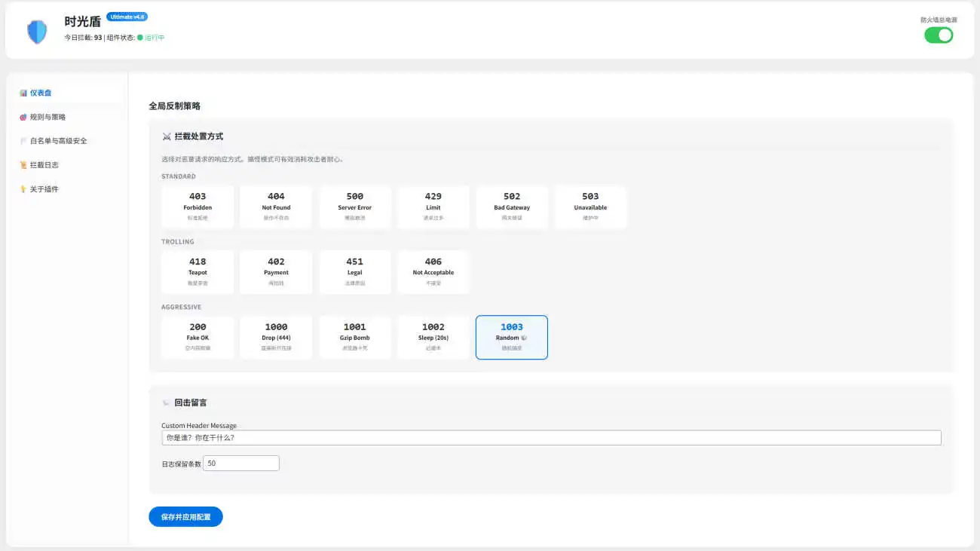Select the 418 Teapot trolling option
Screen dimensions: 980x551
pyautogui.click(x=198, y=272)
